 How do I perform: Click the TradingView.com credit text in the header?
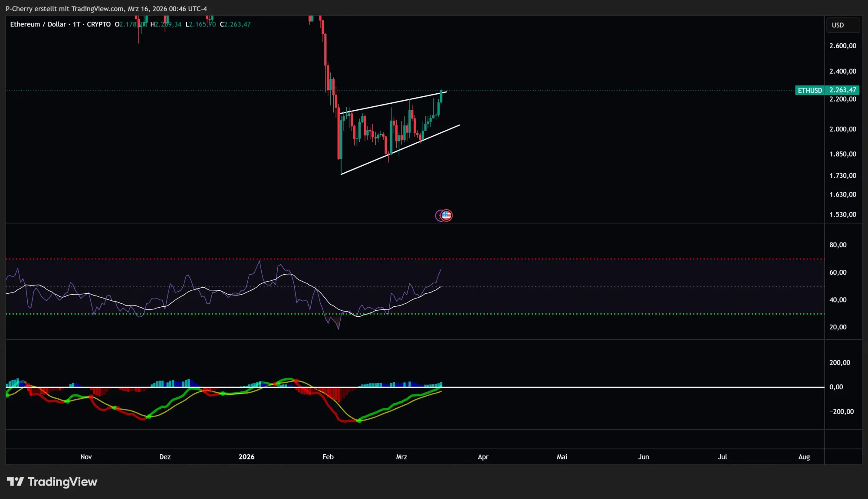pyautogui.click(x=98, y=9)
